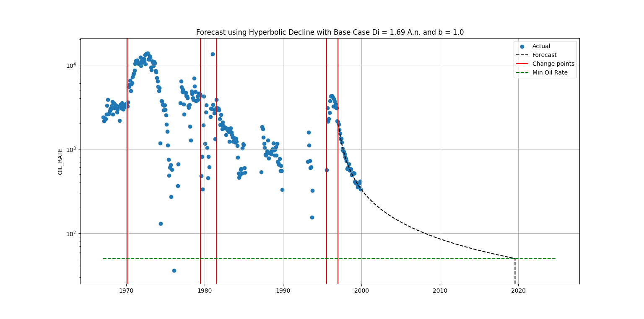Click the 10^4 y-axis tick label
Viewport: 644px width, 319px height.
[71, 65]
